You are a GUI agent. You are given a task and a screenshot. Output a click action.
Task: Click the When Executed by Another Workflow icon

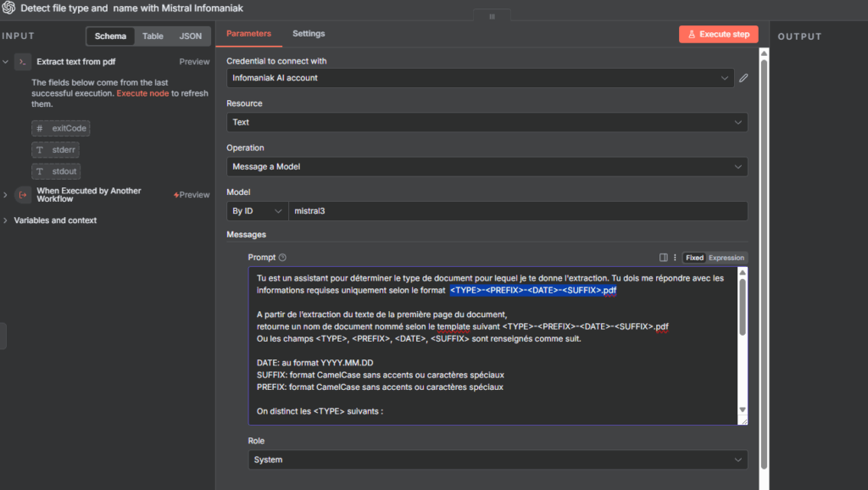[23, 195]
